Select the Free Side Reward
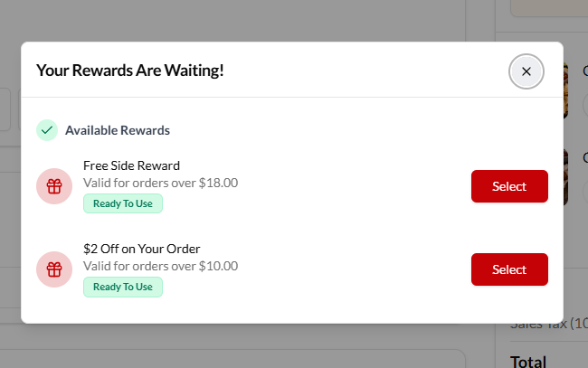Screen dimensions: 588x368 click(x=509, y=186)
